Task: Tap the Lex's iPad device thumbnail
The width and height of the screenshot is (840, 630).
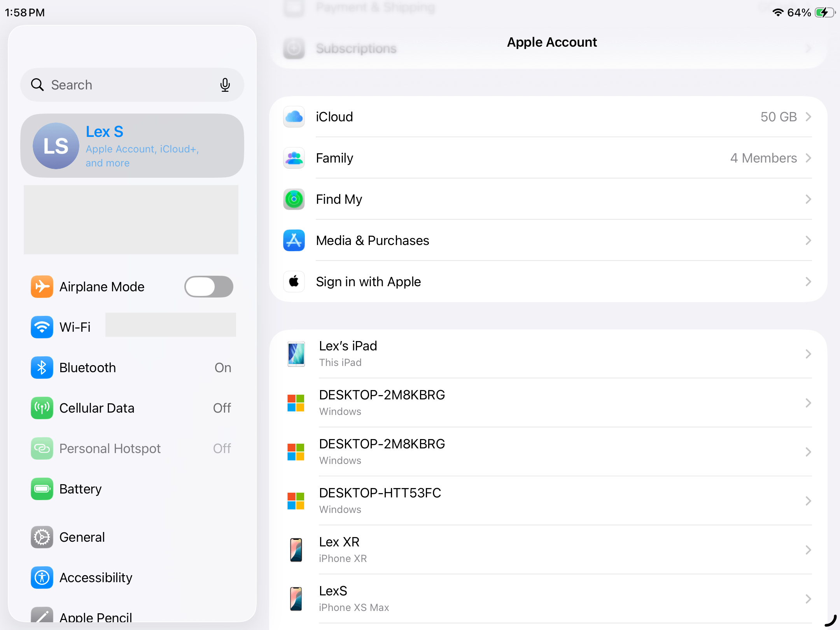Action: 296,354
